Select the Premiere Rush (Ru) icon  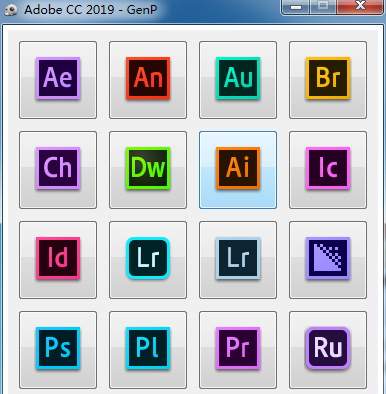coord(328,350)
